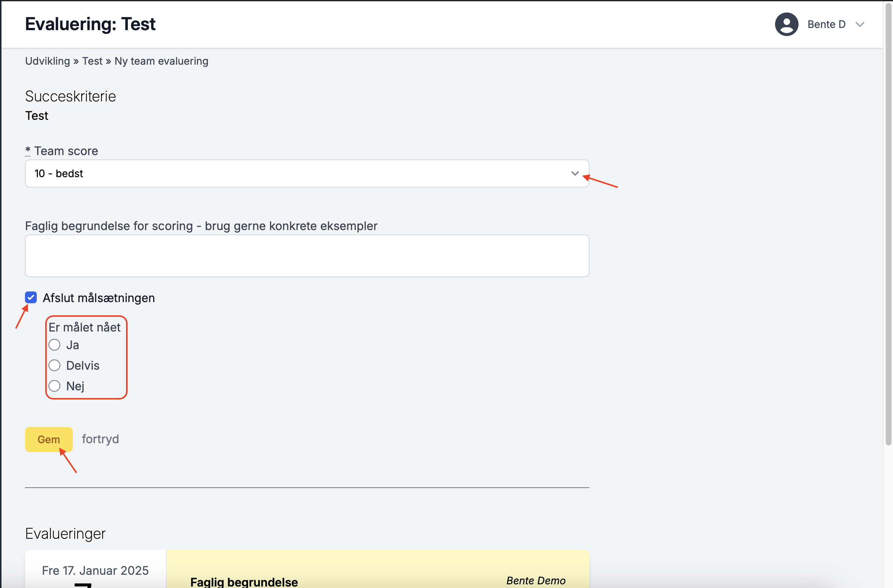The height and width of the screenshot is (588, 893).
Task: Expand the Bente D account chevron
Action: point(860,24)
